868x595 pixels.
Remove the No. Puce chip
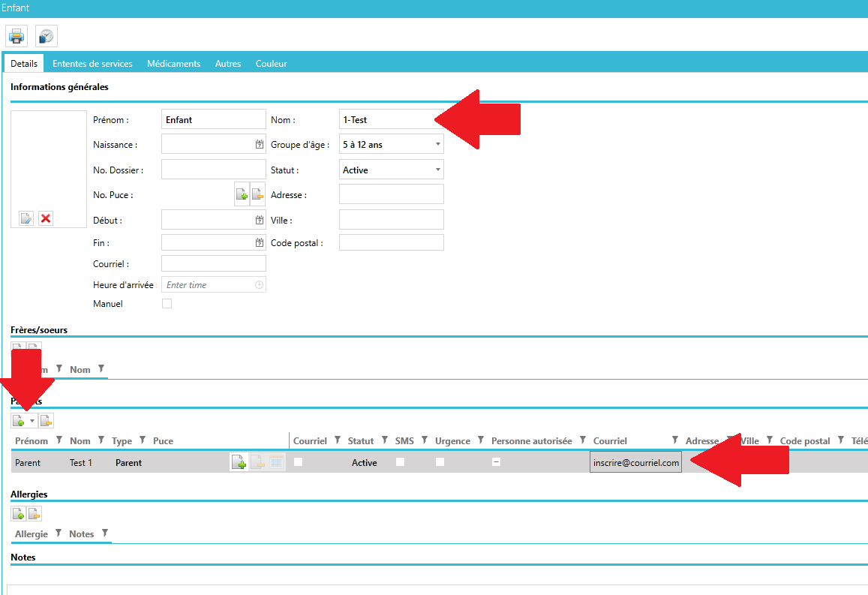pyautogui.click(x=257, y=194)
